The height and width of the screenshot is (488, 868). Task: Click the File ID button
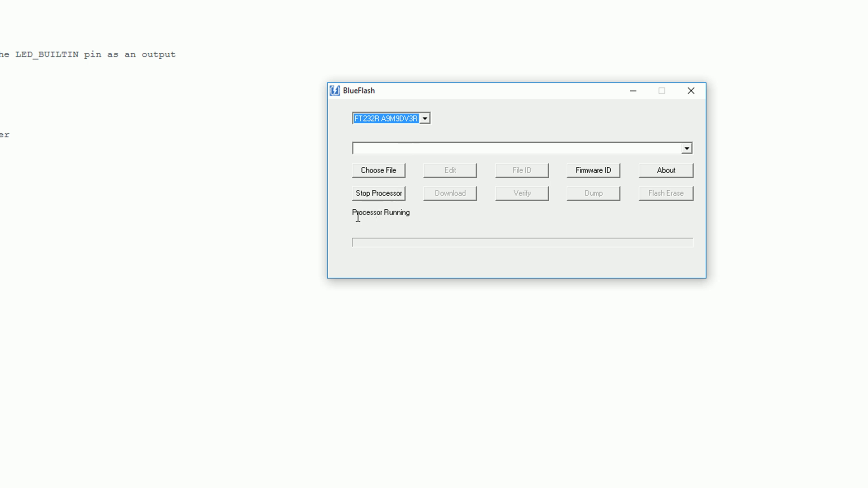(522, 170)
